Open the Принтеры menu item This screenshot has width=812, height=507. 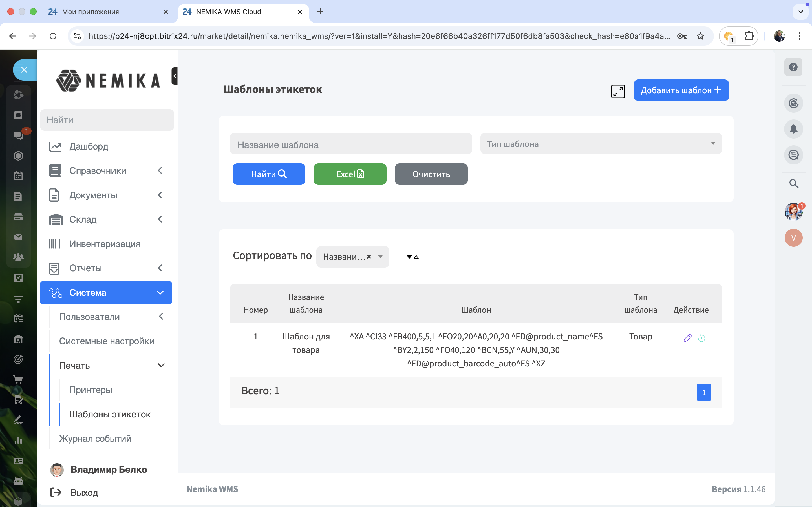(x=91, y=390)
